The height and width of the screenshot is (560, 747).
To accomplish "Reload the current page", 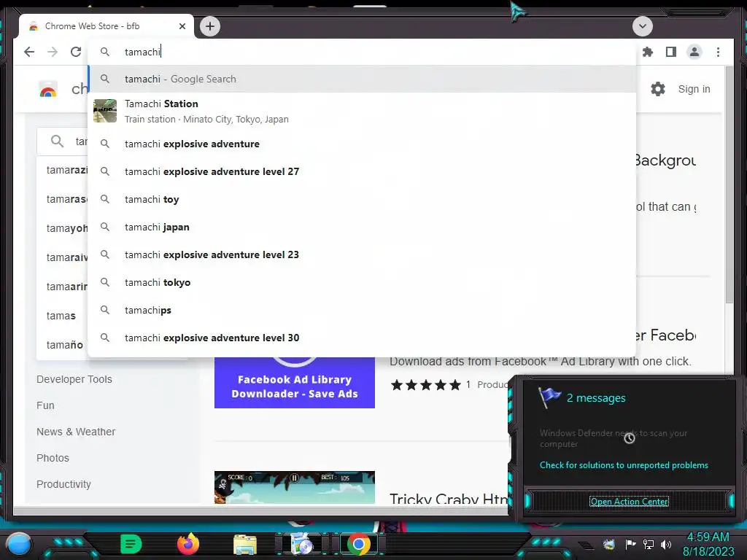I will coord(76,52).
